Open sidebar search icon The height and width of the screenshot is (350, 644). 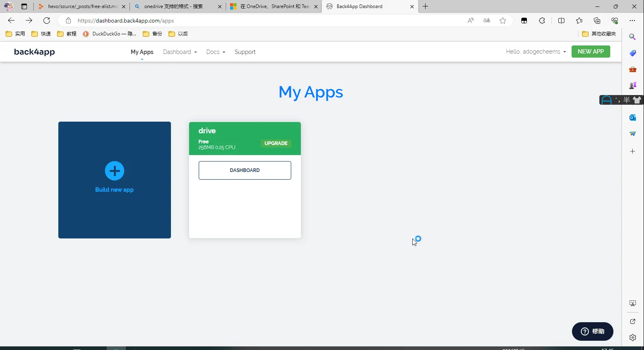click(633, 37)
